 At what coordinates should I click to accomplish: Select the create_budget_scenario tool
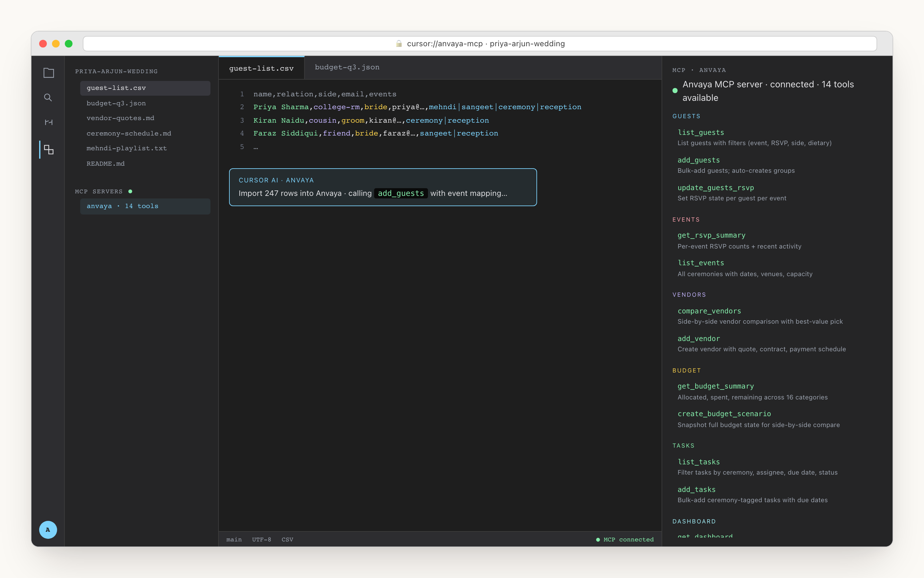point(724,414)
